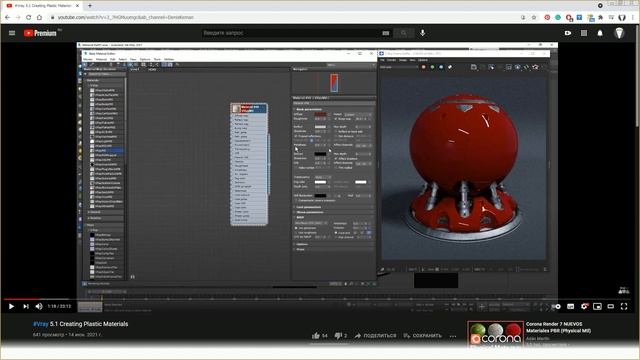Toggle subtitles in the player

[571, 306]
